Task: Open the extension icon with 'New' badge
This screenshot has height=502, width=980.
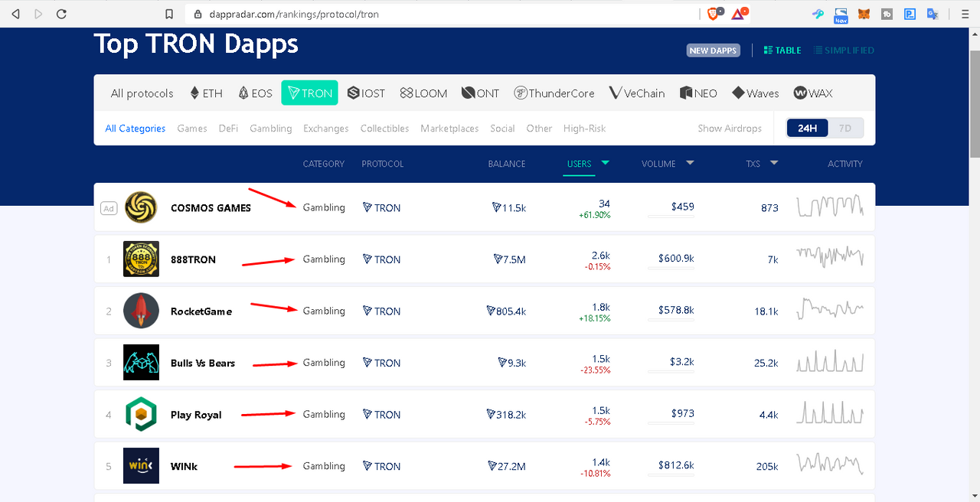Action: (x=841, y=15)
